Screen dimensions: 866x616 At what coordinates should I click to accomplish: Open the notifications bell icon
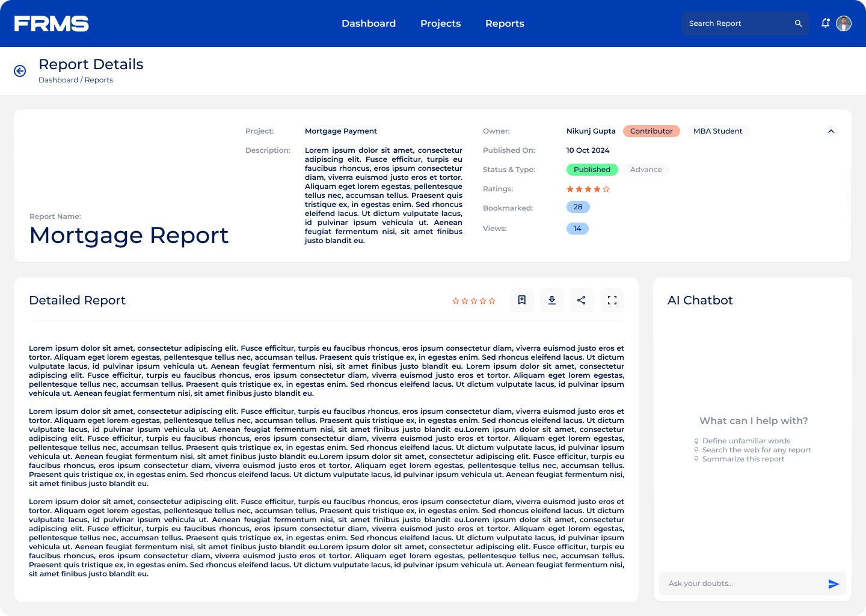point(826,23)
